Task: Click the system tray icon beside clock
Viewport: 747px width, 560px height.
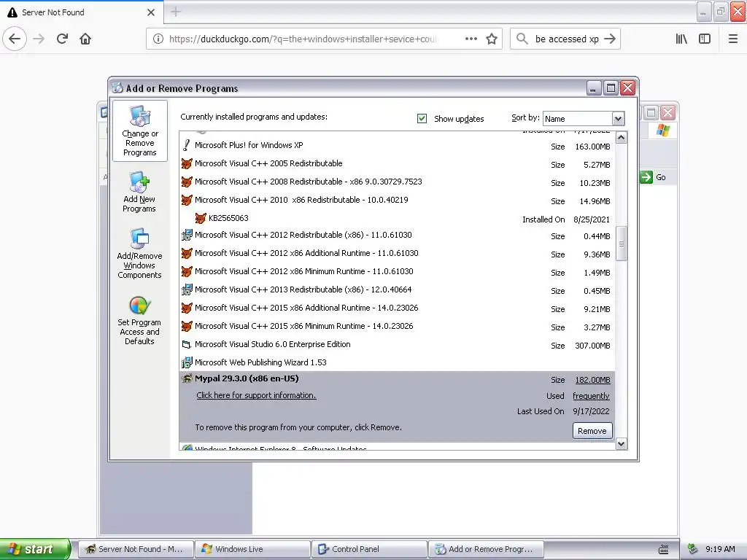Action: click(x=693, y=549)
